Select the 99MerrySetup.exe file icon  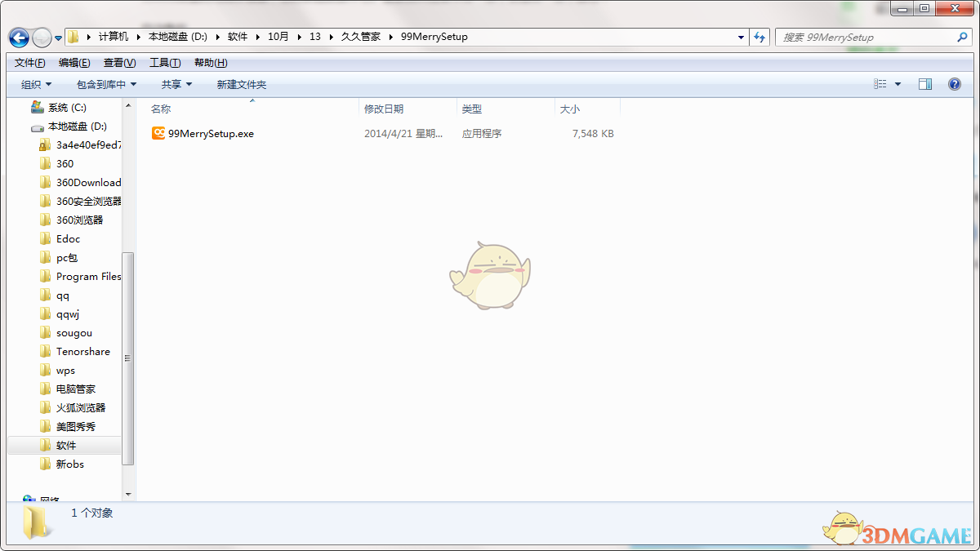click(158, 133)
